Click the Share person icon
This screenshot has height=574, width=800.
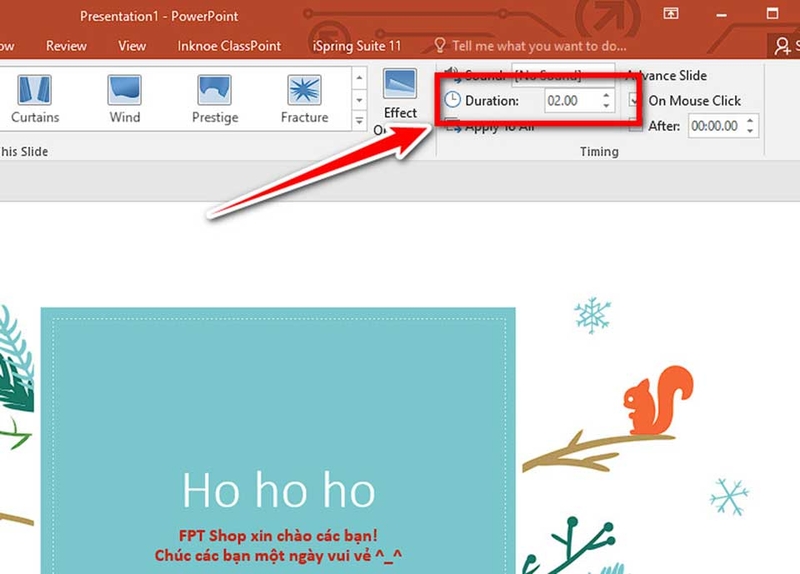tap(782, 46)
